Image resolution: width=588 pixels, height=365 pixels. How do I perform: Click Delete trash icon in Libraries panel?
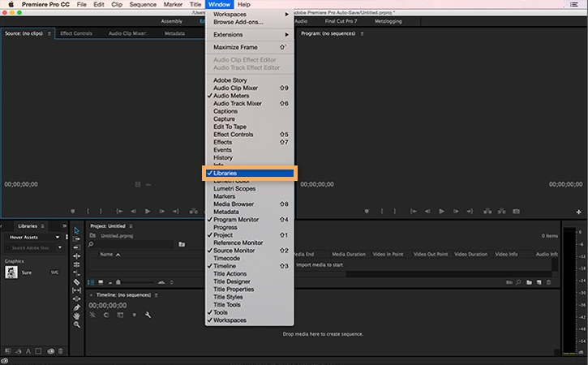click(60, 351)
